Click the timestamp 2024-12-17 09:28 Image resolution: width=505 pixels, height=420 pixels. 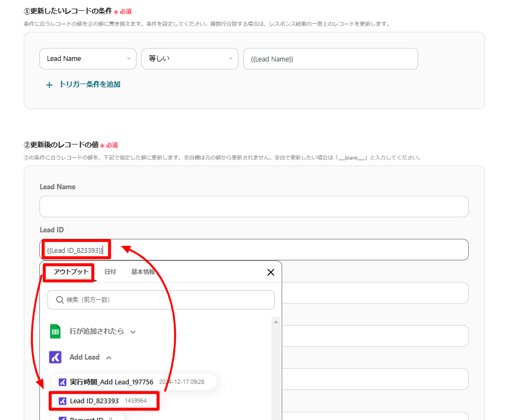tap(182, 382)
